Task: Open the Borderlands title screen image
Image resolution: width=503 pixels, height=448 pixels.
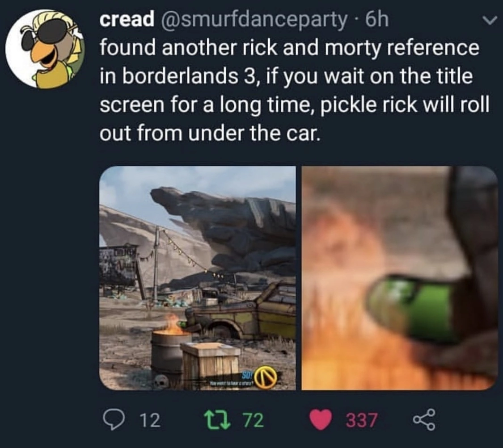Action: point(198,278)
